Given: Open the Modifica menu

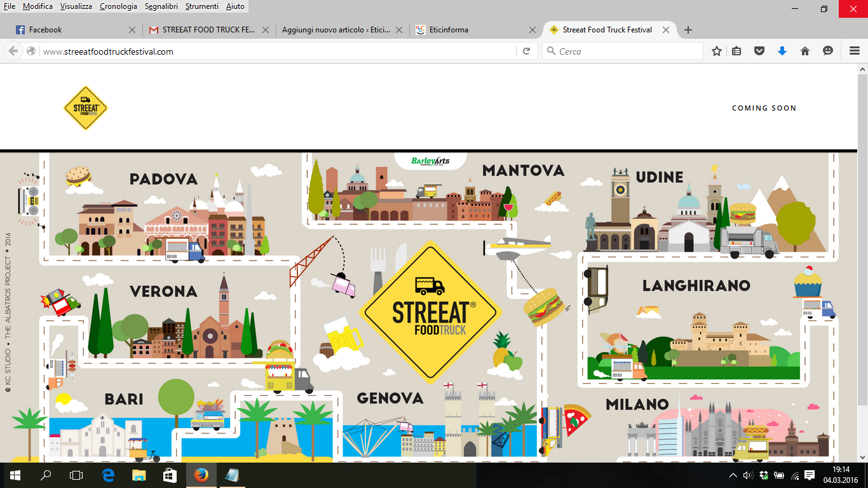Looking at the screenshot, I should pyautogui.click(x=37, y=6).
